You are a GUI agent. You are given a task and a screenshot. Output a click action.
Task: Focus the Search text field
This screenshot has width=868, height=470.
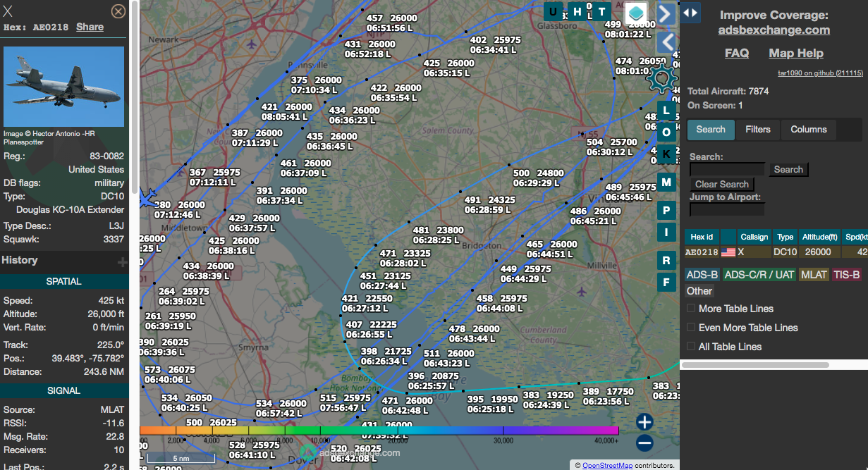[727, 169]
